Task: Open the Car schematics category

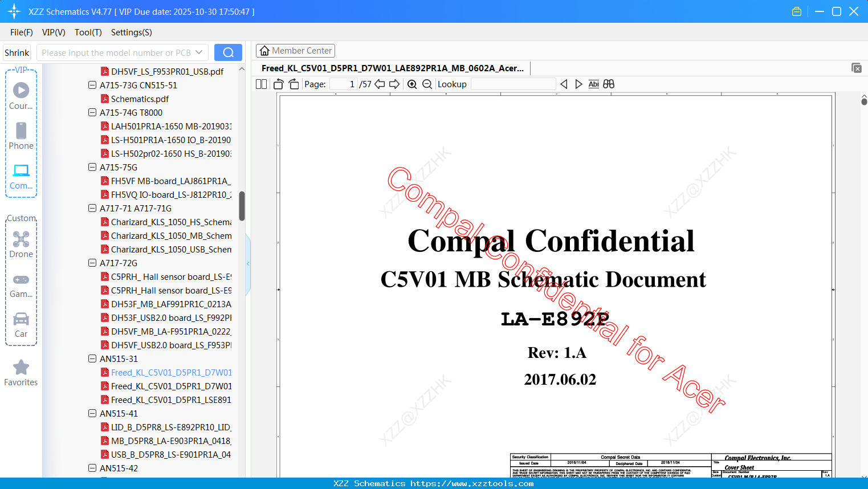Action: 21,325
